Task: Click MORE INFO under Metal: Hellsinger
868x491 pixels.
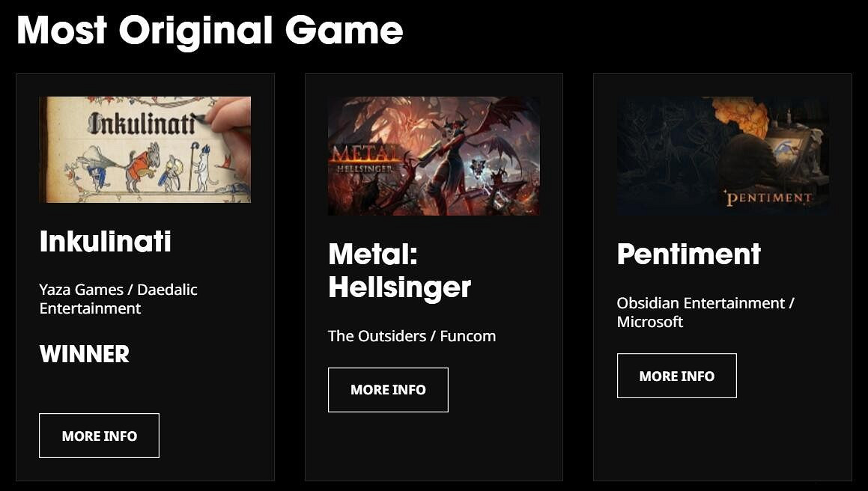Action: coord(388,390)
